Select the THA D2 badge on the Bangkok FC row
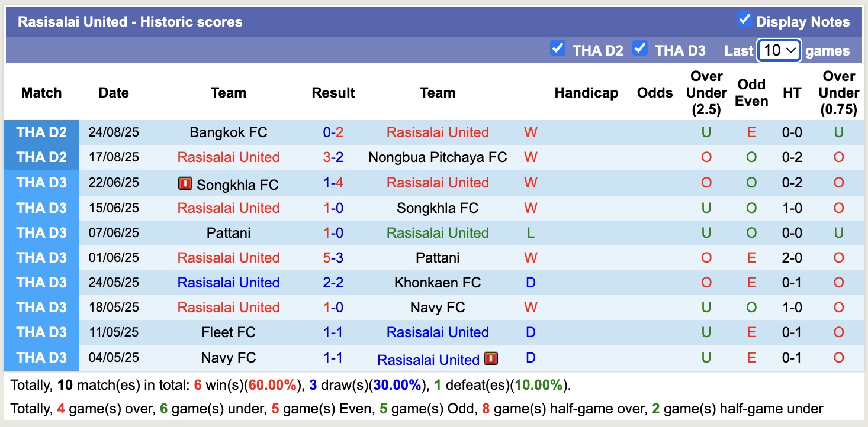The height and width of the screenshot is (427, 868). click(41, 132)
